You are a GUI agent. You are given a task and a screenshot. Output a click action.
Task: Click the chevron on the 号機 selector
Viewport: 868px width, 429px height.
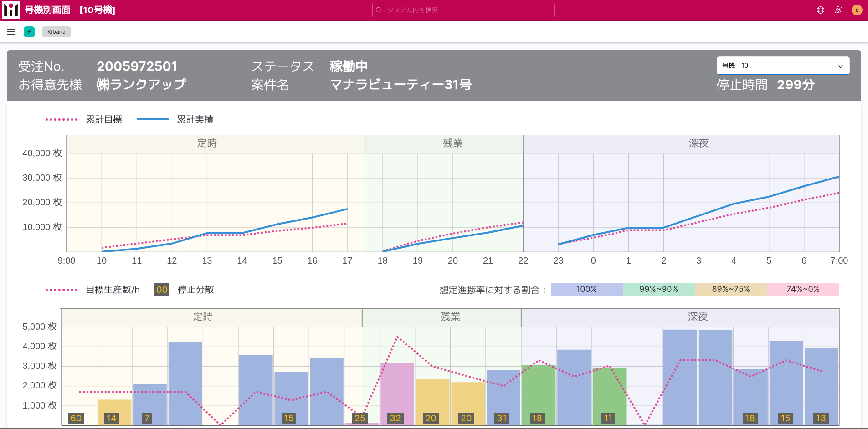841,66
